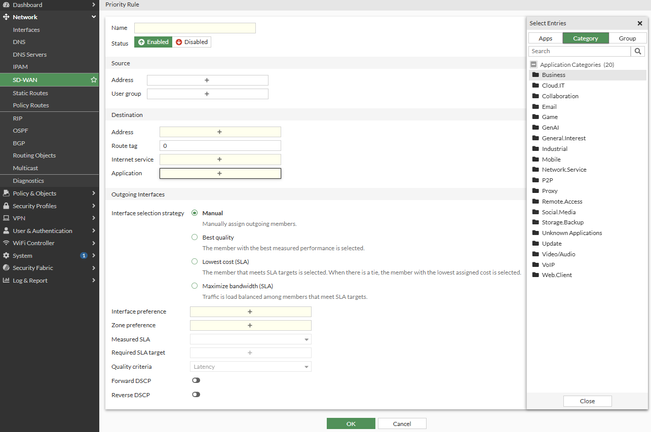651x432 pixels.
Task: Click the Security Fabric icon
Action: (6, 268)
